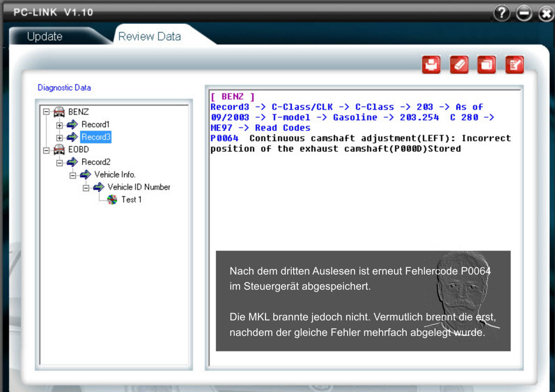Click the [ BENZ ] header text

233,97
